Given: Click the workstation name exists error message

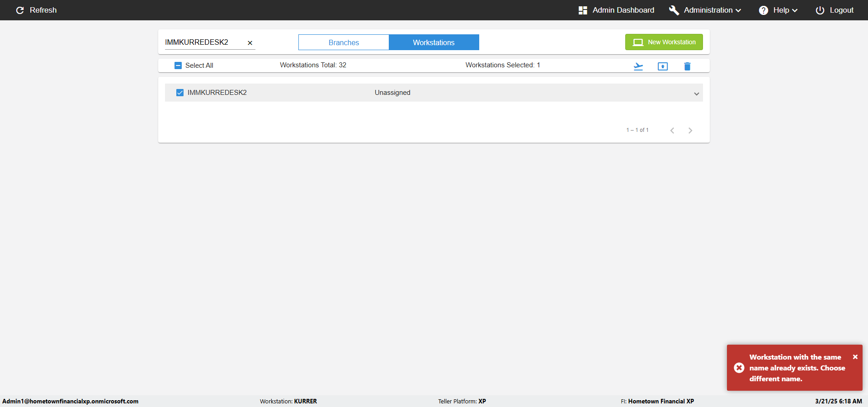Looking at the screenshot, I should [797, 368].
